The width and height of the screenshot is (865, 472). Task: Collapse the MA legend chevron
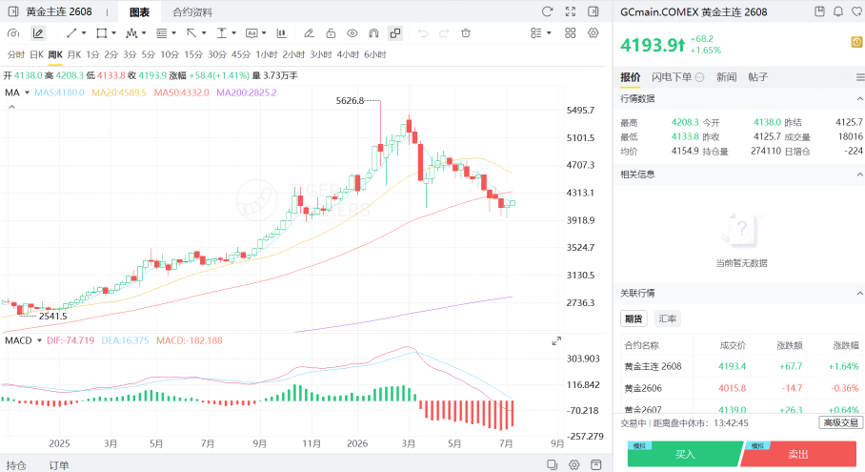(x=11, y=107)
